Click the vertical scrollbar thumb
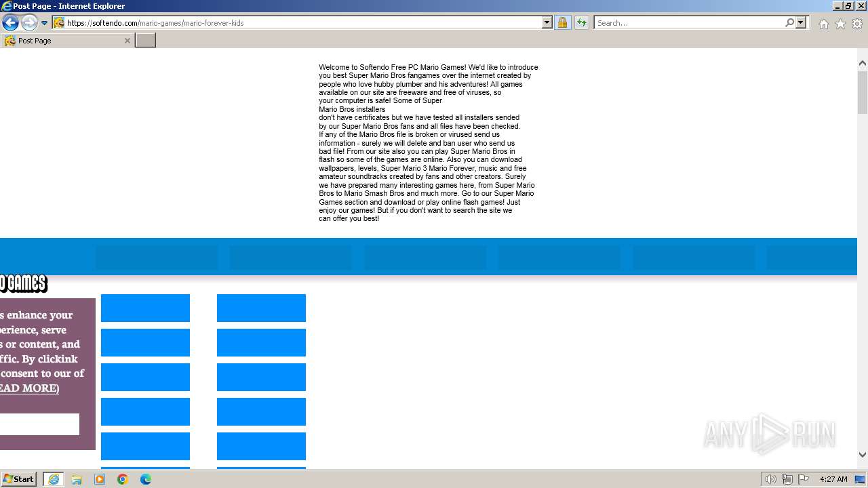868x488 pixels. click(863, 91)
